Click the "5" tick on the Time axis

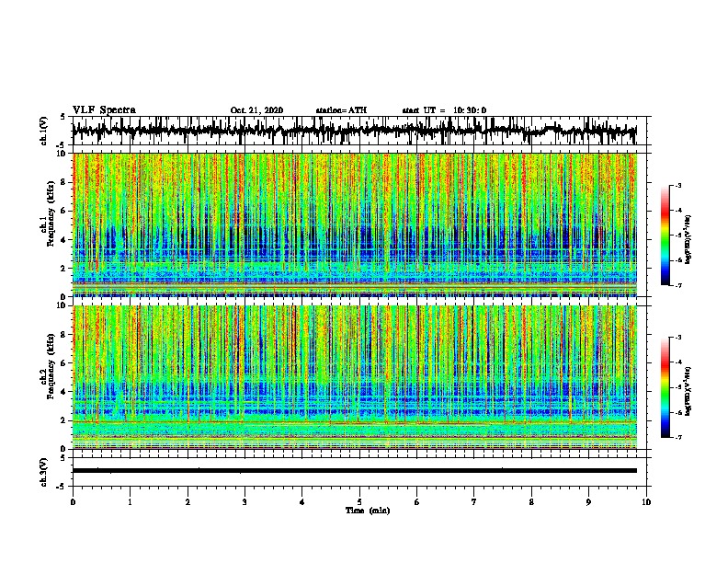(359, 502)
